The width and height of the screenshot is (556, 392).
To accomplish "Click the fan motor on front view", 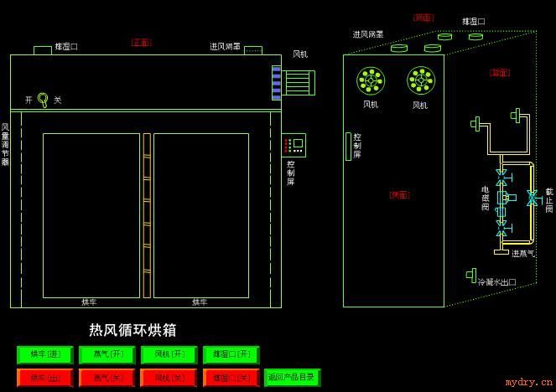I will point(299,83).
